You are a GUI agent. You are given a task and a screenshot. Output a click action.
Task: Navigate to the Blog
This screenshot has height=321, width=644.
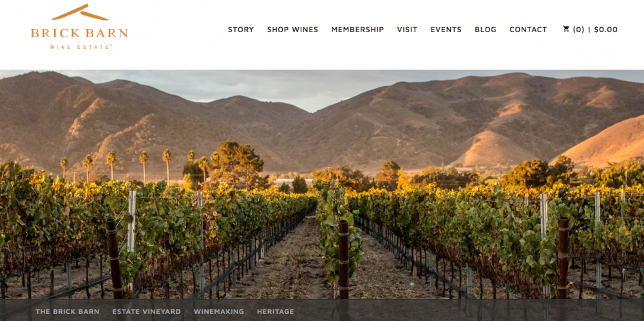click(x=486, y=30)
